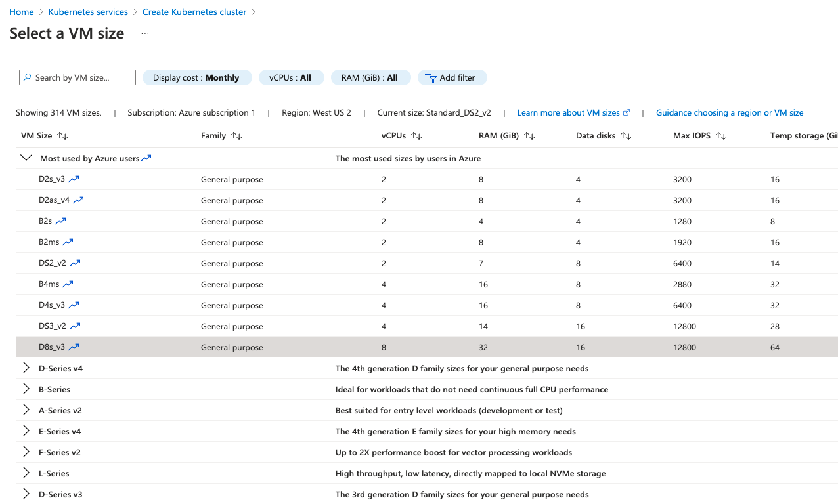838x504 pixels.
Task: Expand the L-Series group
Action: click(x=26, y=473)
